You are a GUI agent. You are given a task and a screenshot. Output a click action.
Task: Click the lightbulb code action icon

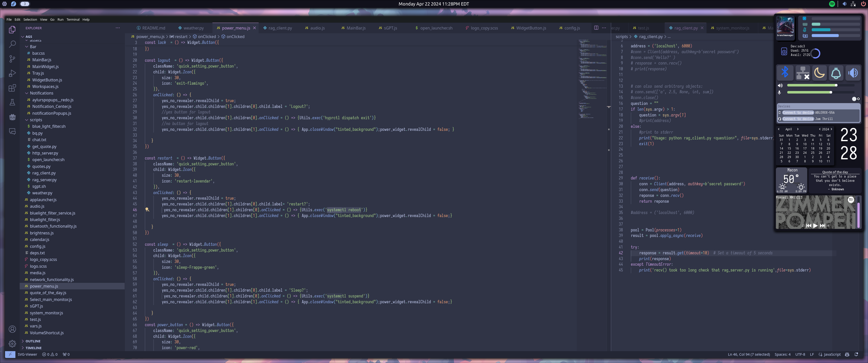[x=147, y=209]
